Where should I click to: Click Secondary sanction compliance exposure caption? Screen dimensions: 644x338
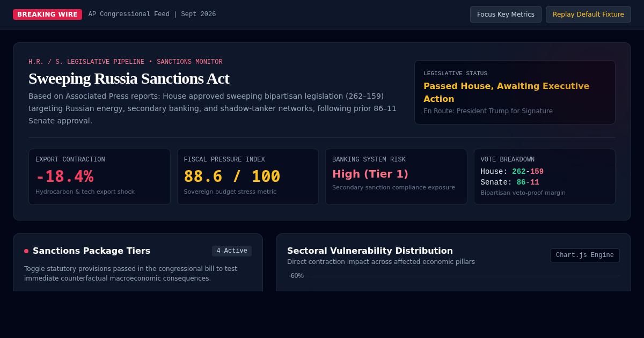coord(393,187)
